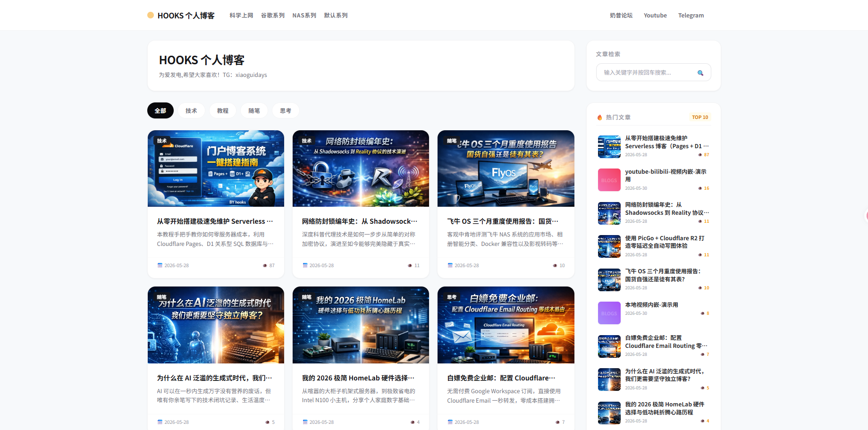Click excerpt starting 深度科普代理技术
Image resolution: width=868 pixels, height=430 pixels.
pos(359,239)
